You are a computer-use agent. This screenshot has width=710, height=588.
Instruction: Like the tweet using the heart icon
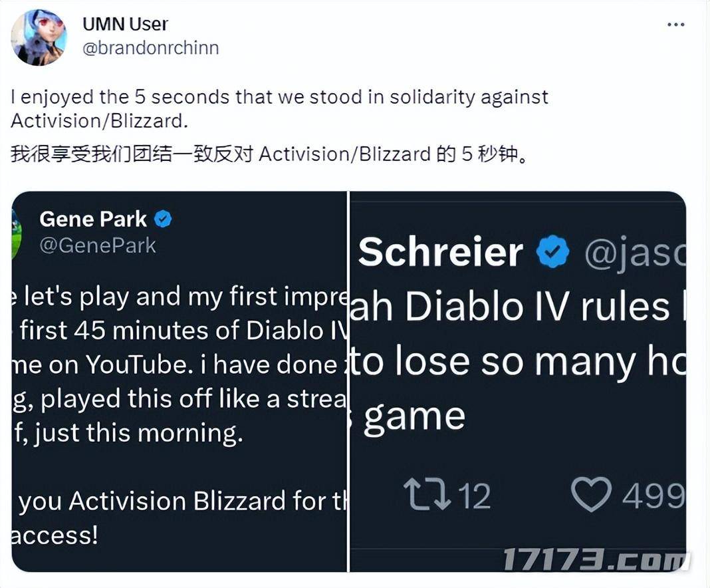[x=591, y=495]
